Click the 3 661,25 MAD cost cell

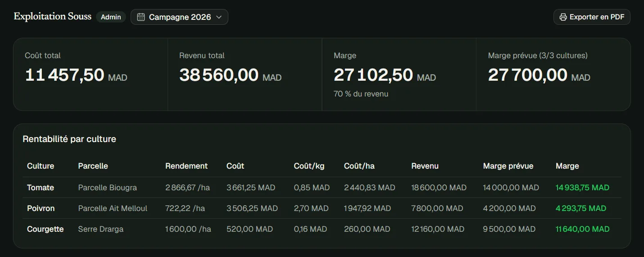tap(251, 188)
